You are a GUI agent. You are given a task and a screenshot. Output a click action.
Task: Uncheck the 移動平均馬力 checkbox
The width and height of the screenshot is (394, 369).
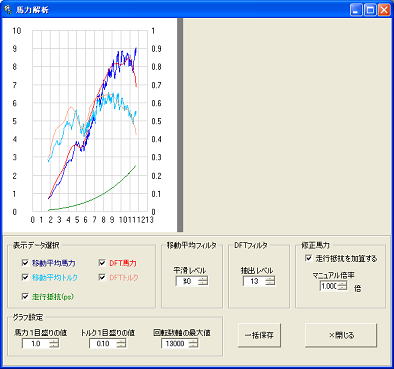(x=25, y=263)
